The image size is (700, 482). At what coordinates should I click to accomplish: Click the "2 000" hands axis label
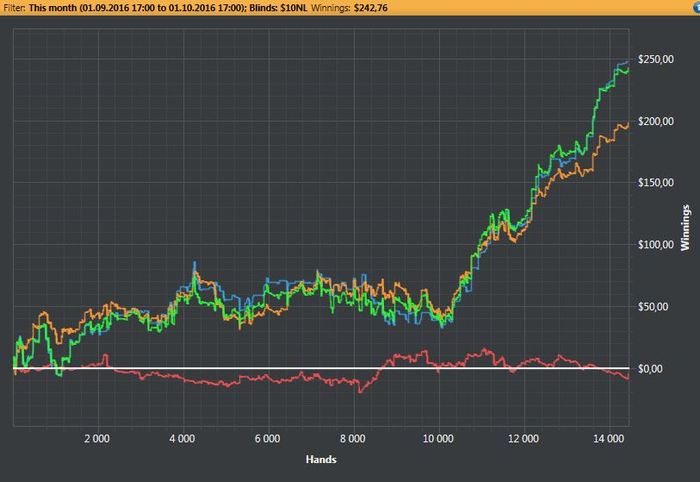(97, 439)
